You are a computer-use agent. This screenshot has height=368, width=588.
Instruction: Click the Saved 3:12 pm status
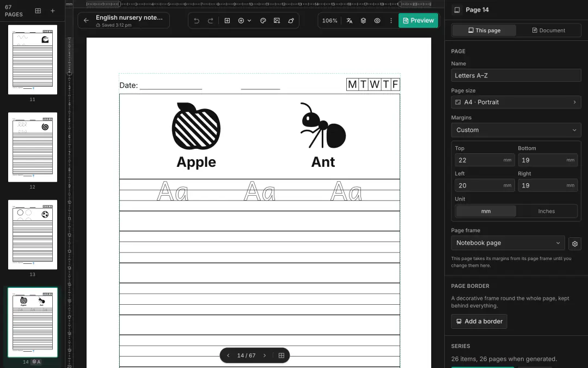pos(114,25)
